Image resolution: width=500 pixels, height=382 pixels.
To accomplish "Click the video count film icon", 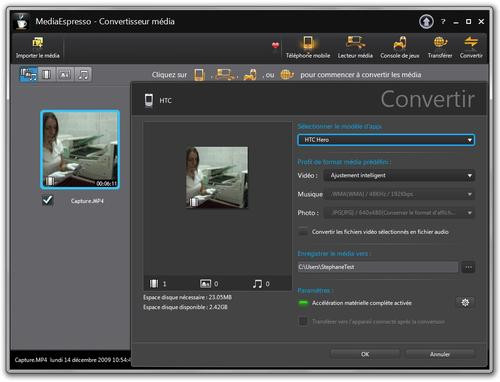I will [154, 284].
